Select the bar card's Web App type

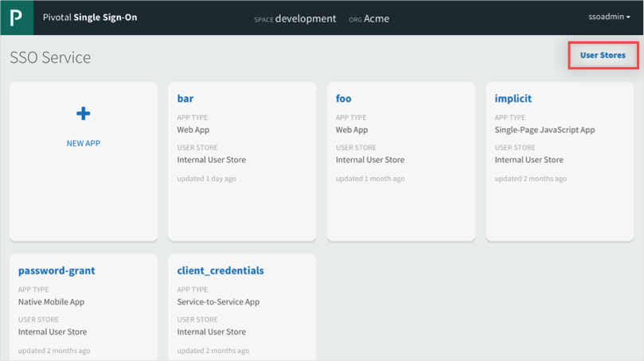193,130
